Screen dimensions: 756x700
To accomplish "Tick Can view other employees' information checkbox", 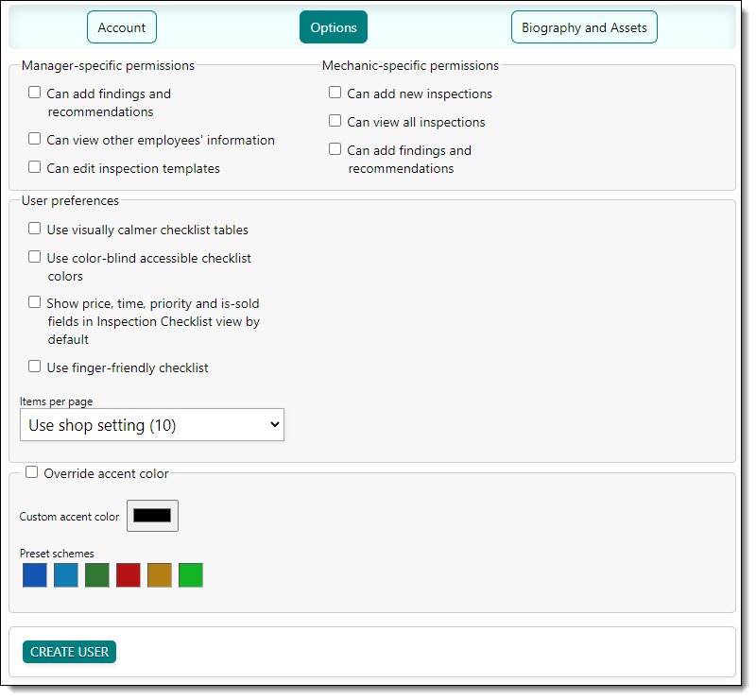I will point(34,139).
